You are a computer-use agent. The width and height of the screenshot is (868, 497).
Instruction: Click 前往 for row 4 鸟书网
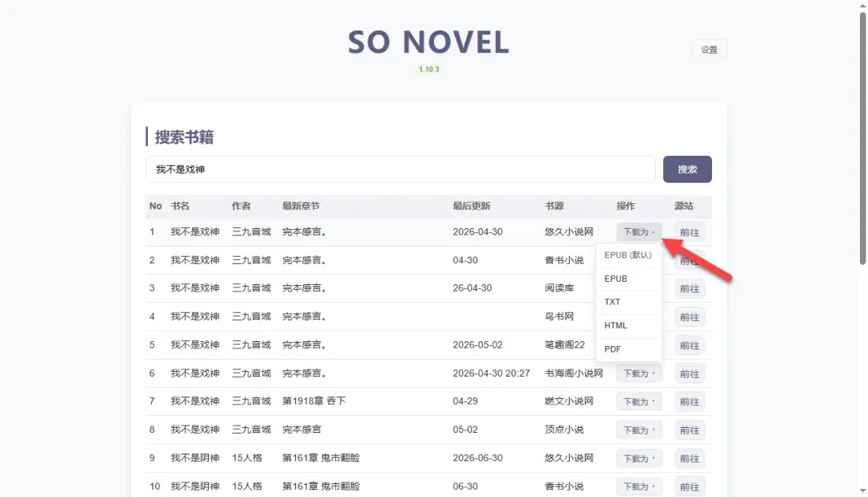[x=690, y=317]
